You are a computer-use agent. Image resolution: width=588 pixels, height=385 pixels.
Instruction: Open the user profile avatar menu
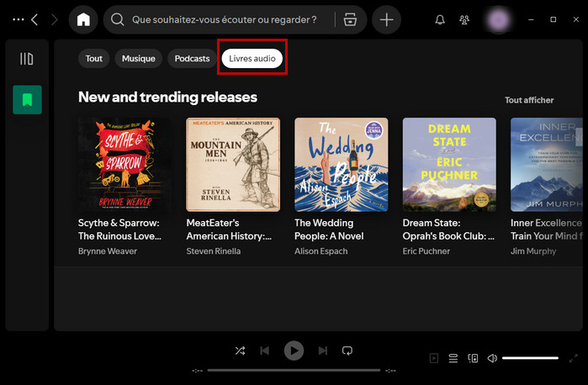(x=500, y=19)
